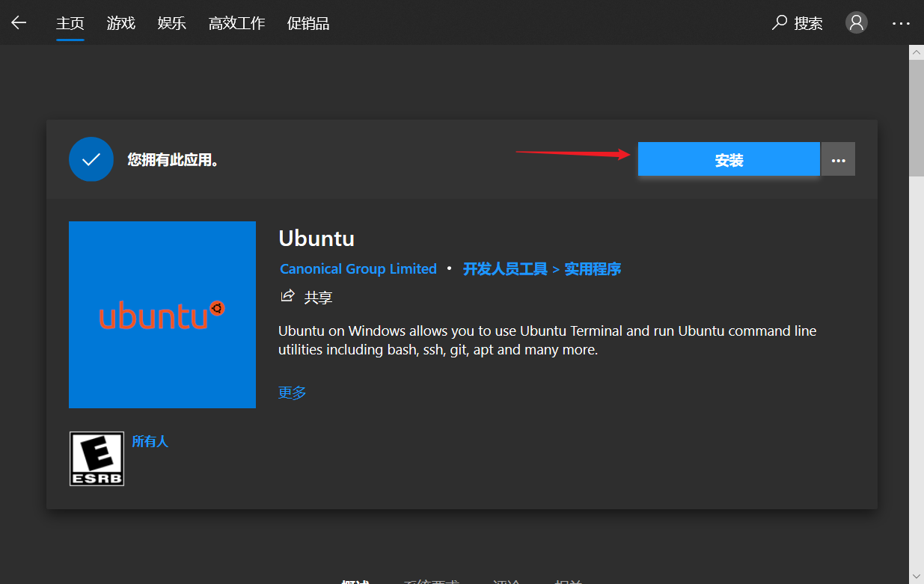This screenshot has height=584, width=924.
Task: Open 搜索 in the top bar
Action: pyautogui.click(x=798, y=23)
